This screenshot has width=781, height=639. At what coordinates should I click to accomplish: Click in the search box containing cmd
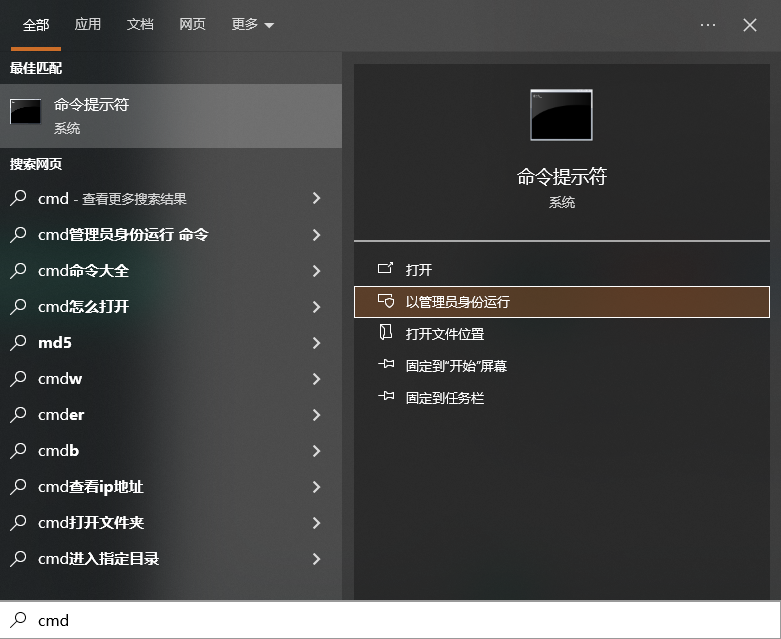click(x=390, y=620)
